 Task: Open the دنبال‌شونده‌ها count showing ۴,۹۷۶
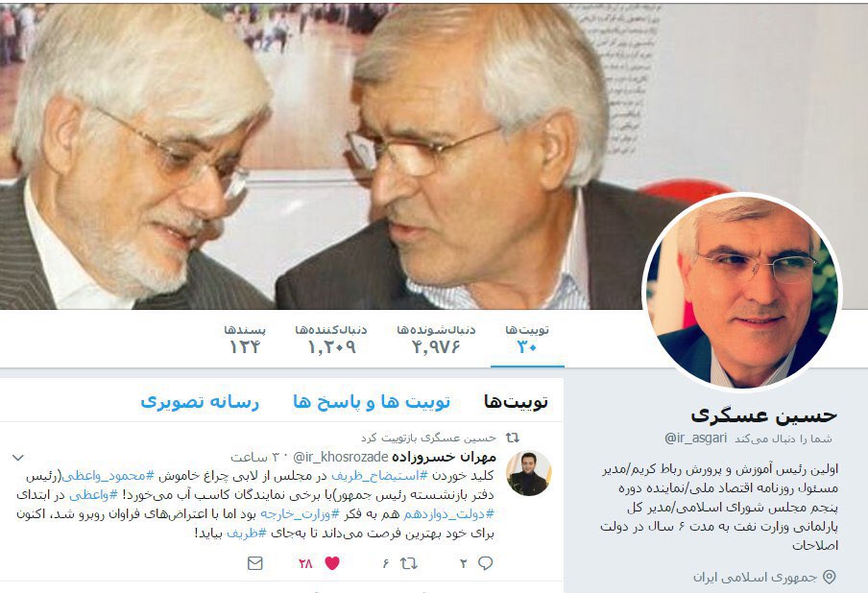point(436,339)
